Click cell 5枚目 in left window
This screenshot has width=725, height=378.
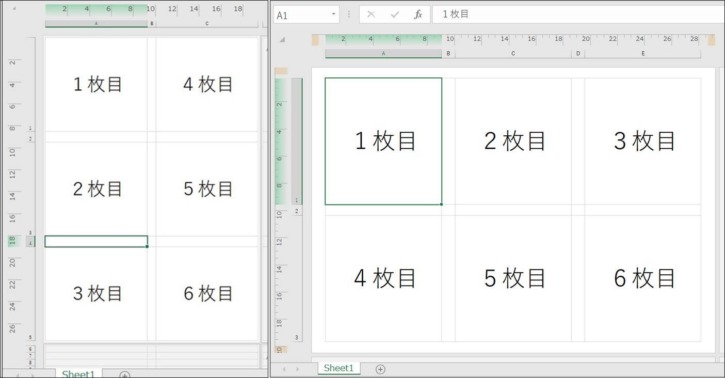point(207,189)
